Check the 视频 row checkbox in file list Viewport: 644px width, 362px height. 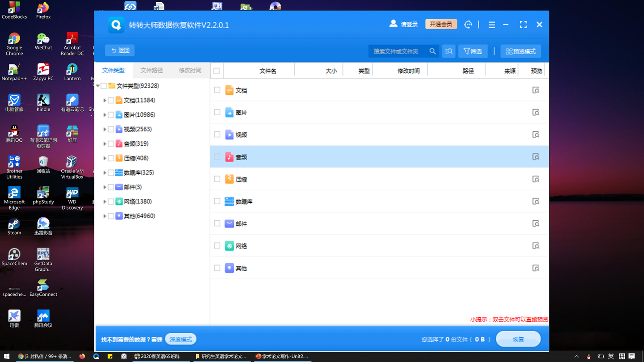tap(217, 134)
